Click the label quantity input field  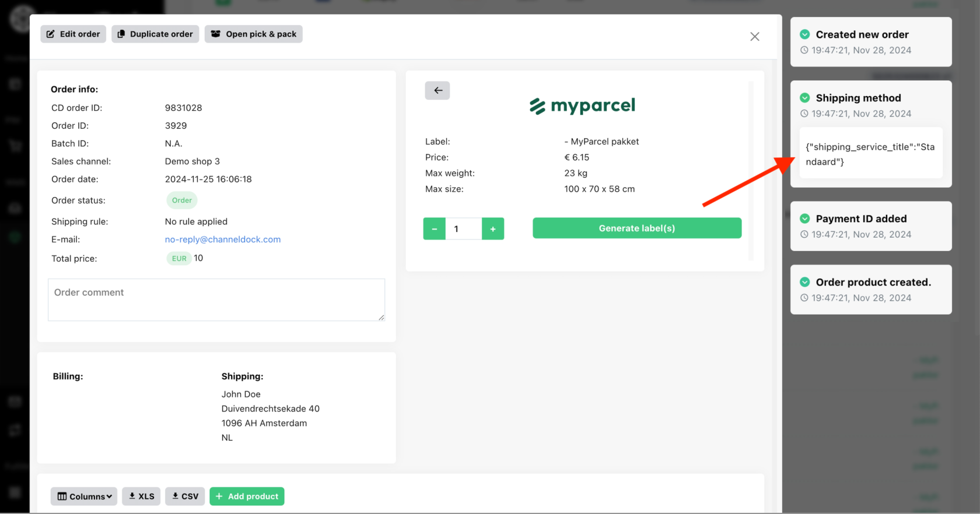coord(464,229)
